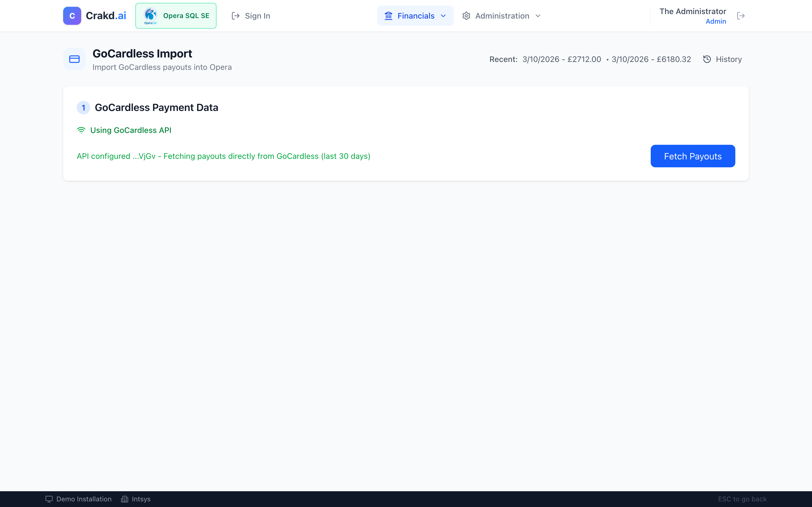Select the Sign In menu item
This screenshot has width=812, height=507.
click(257, 16)
